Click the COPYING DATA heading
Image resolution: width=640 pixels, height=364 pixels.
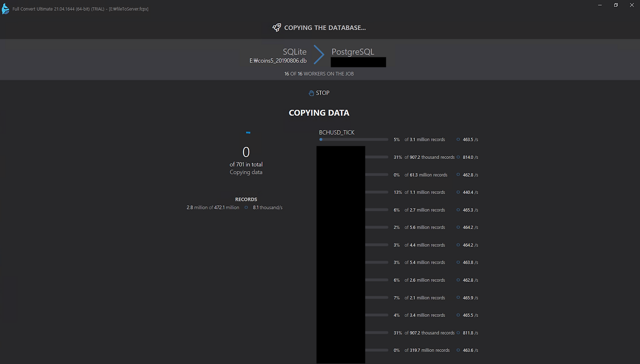coord(319,113)
